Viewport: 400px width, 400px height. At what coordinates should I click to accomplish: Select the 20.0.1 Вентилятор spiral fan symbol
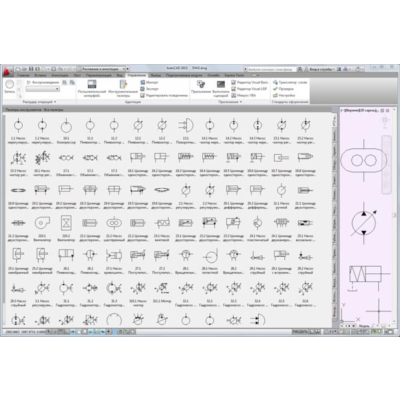click(42, 228)
